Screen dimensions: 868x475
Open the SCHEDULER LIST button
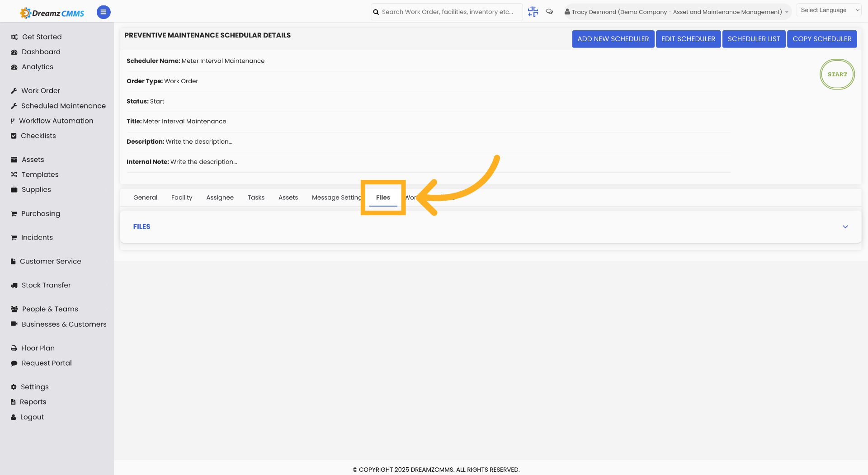pos(754,39)
